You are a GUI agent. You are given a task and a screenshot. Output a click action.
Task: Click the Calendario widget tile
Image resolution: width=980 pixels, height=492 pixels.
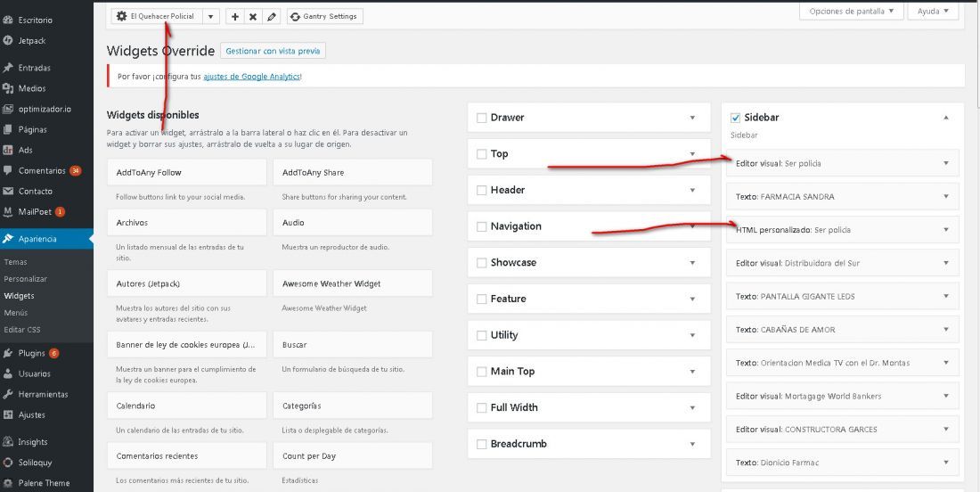(x=187, y=406)
